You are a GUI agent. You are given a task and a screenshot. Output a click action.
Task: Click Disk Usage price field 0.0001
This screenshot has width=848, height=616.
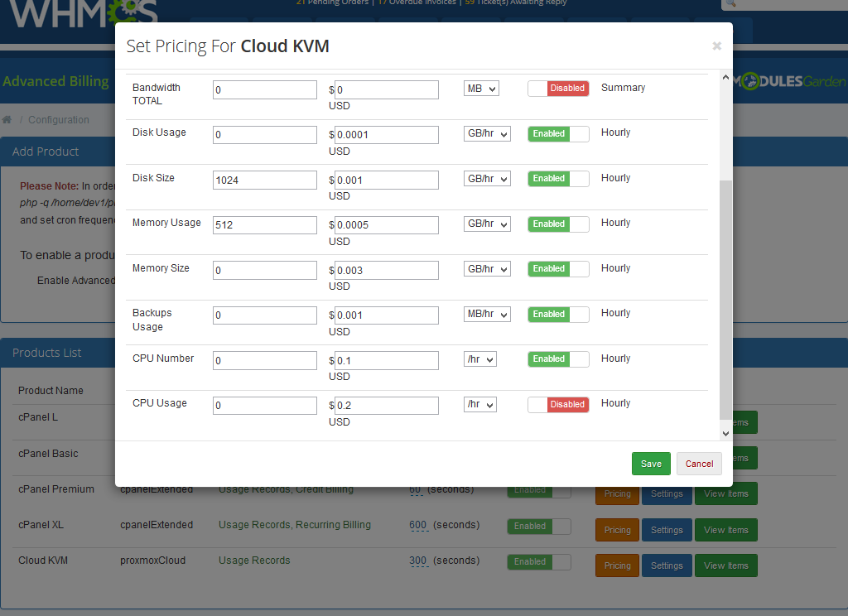tap(386, 135)
